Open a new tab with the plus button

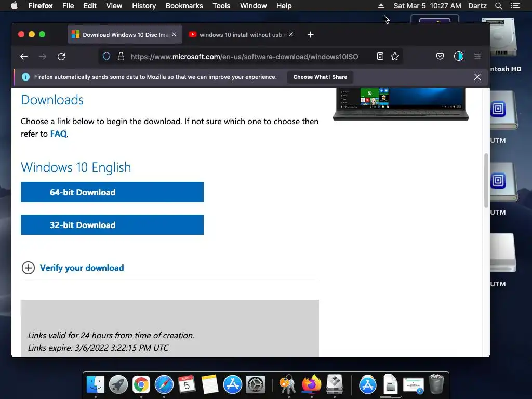(x=311, y=35)
